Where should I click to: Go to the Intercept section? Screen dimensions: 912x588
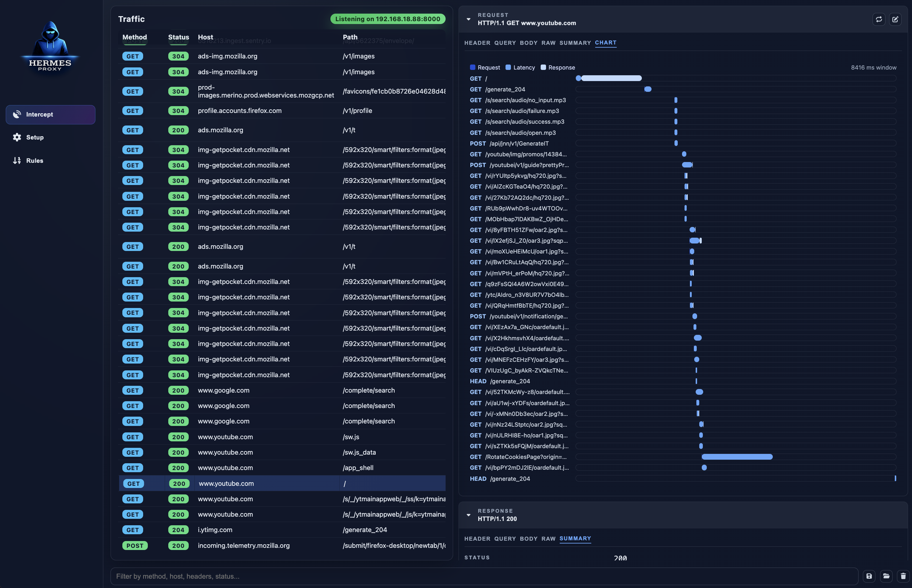[51, 114]
